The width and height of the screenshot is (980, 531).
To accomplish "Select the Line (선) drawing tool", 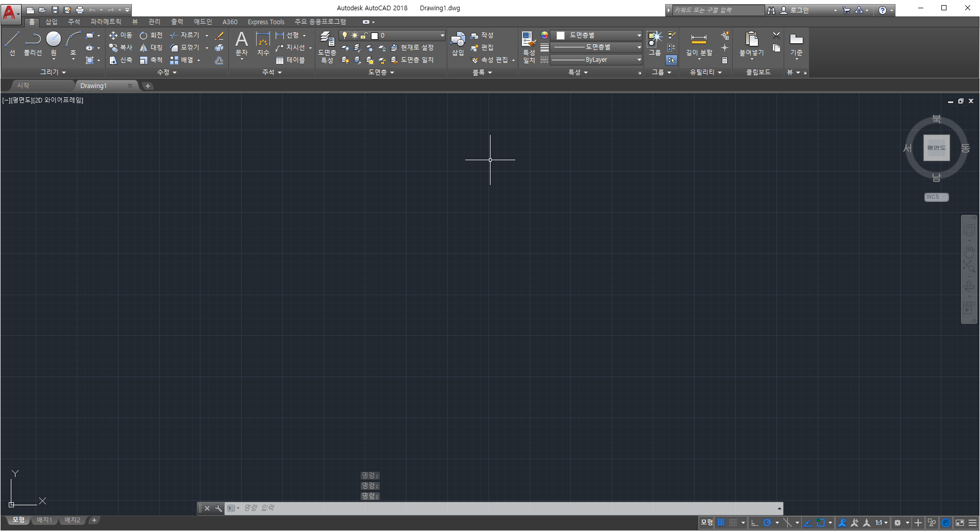I will (12, 43).
